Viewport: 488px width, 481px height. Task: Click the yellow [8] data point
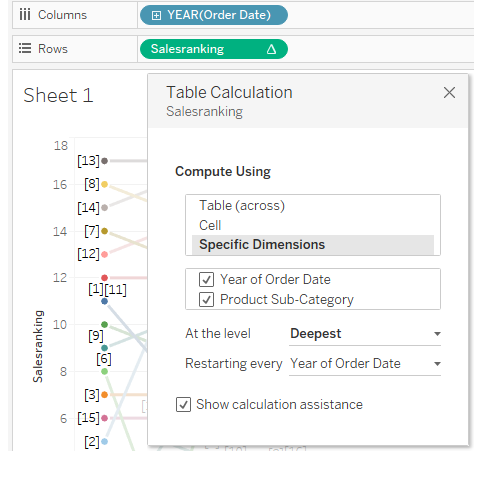click(x=104, y=184)
